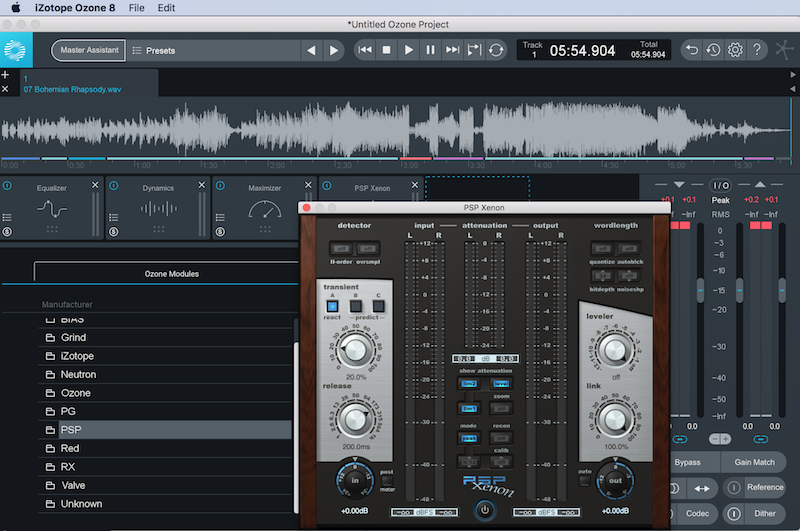This screenshot has height=531, width=800.
Task: Skip back to the track start
Action: tap(365, 49)
